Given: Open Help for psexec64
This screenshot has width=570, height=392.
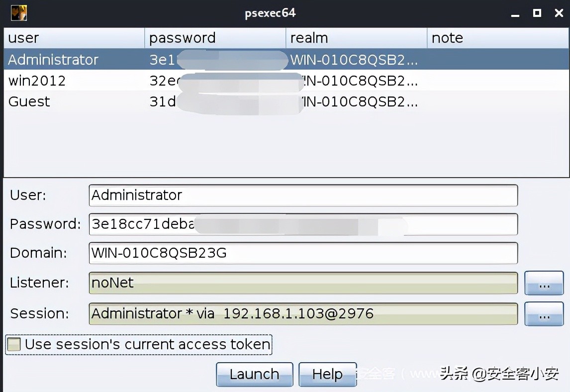Looking at the screenshot, I should click(327, 374).
